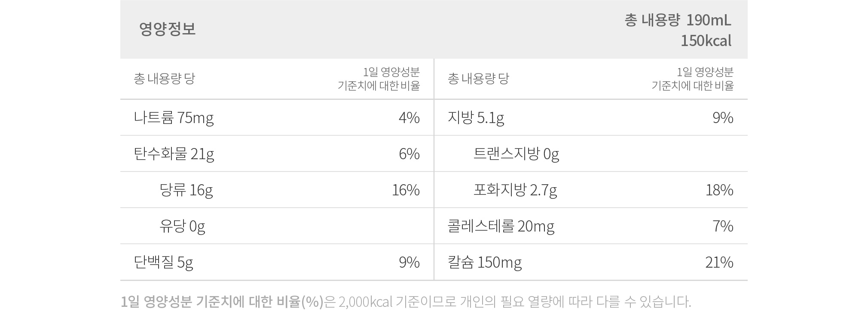Select the 콜레스테롤 20mg row
The image size is (868, 312).
pos(591,226)
